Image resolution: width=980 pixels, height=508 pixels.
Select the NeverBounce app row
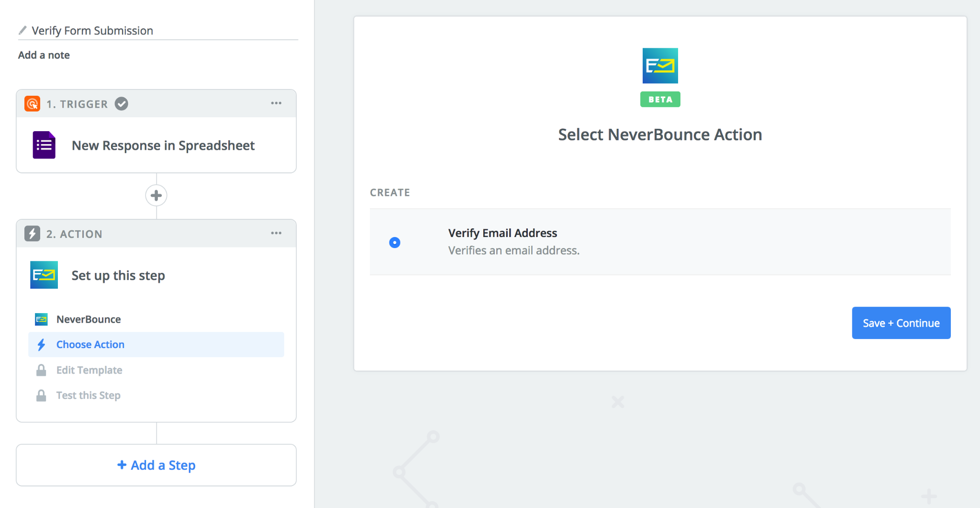[x=156, y=319]
